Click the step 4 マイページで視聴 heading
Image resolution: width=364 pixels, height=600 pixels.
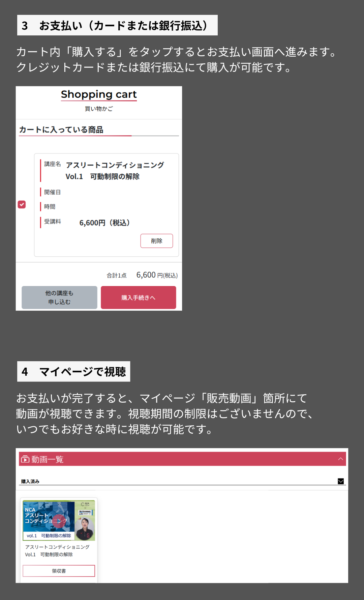coord(73,371)
